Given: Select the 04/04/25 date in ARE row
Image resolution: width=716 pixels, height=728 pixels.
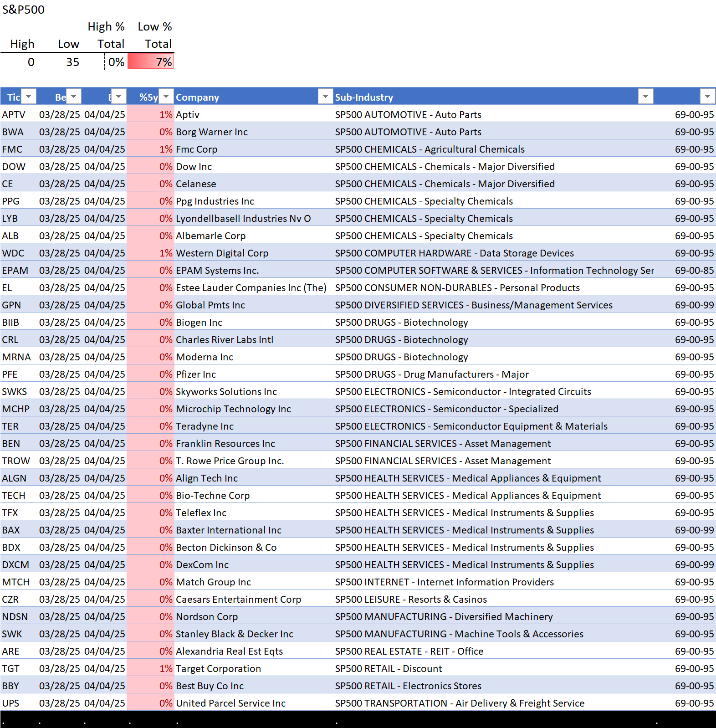Looking at the screenshot, I should click(105, 651).
